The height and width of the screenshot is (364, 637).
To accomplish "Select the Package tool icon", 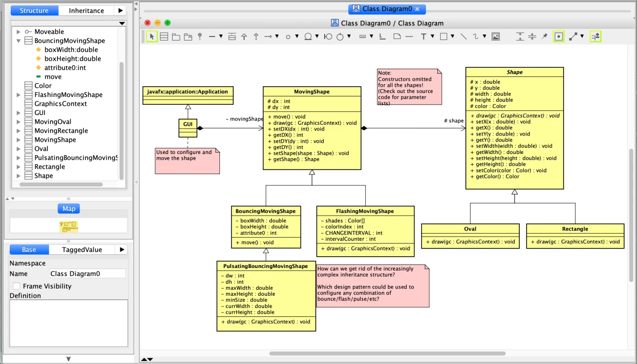I will coord(176,36).
